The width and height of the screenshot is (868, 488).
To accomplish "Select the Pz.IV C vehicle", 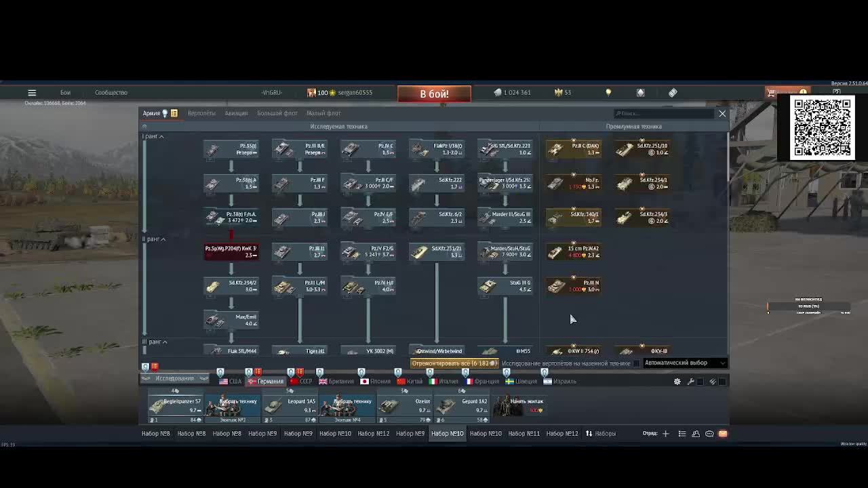I will [368, 149].
